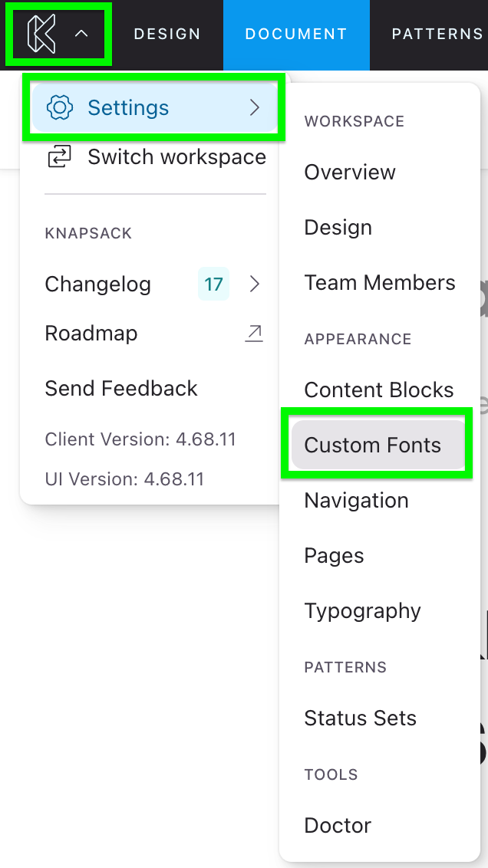Image resolution: width=488 pixels, height=868 pixels.
Task: Select UI Version: 4.68.11 text
Action: click(x=124, y=478)
